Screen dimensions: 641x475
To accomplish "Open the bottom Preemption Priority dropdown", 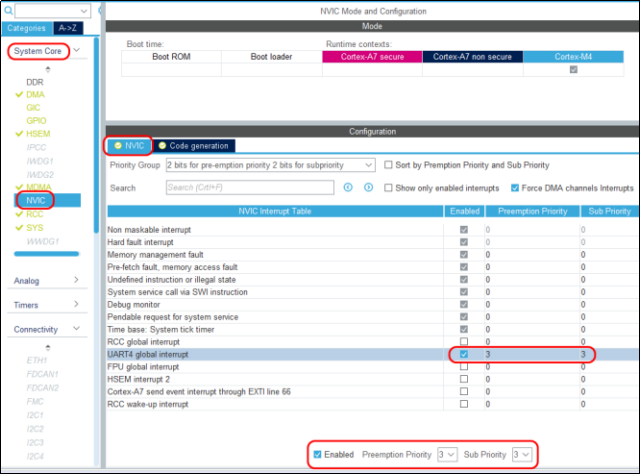I will point(447,455).
